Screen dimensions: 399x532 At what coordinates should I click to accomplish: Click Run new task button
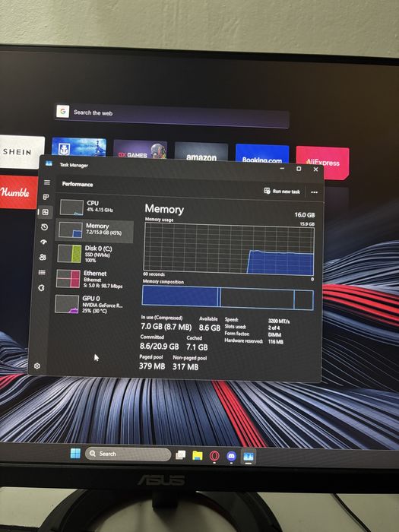282,191
